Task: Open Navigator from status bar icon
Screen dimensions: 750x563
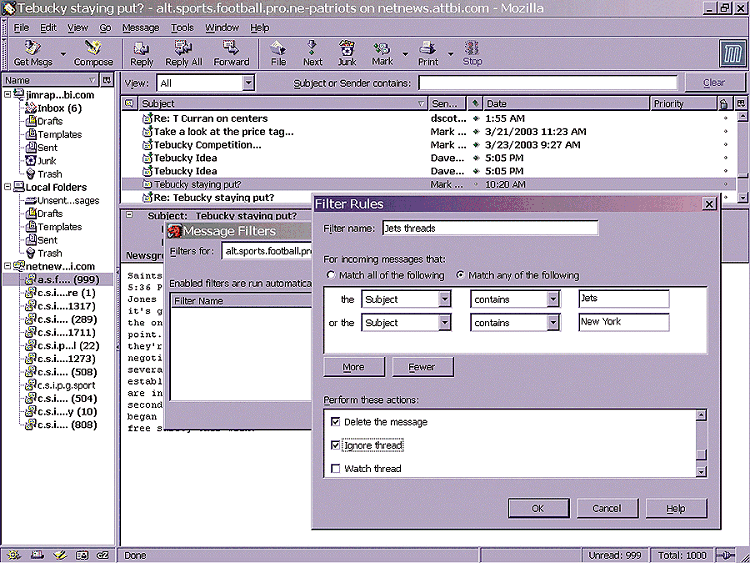Action: (13, 555)
